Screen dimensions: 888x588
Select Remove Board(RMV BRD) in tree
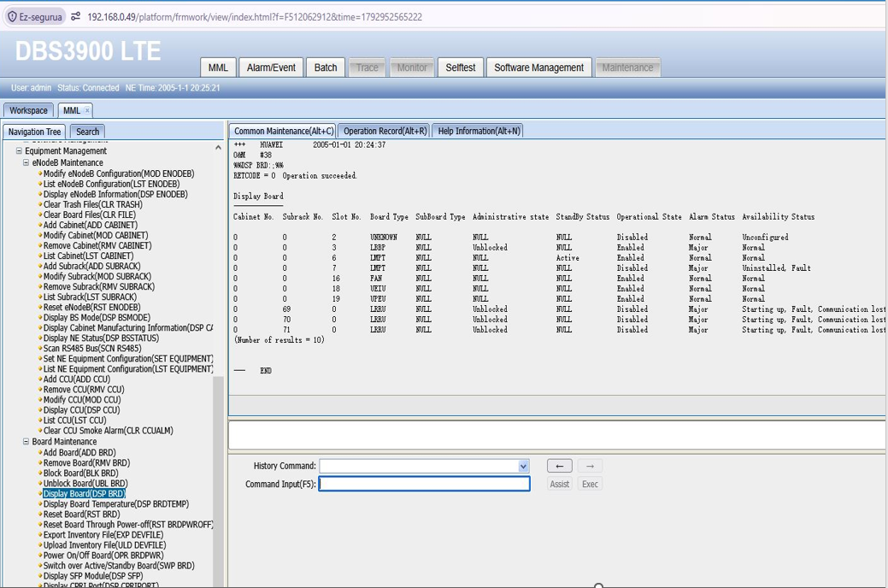click(x=86, y=463)
